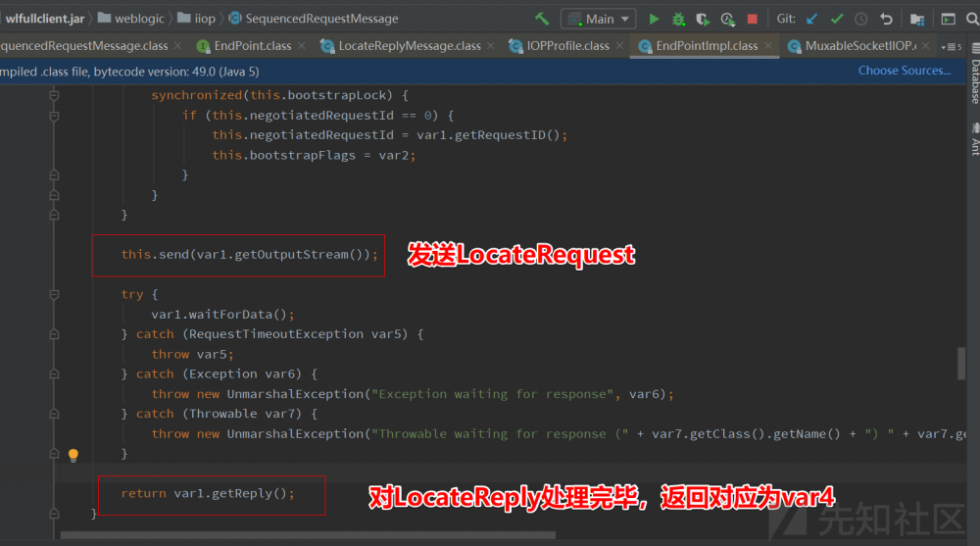Update project using the blue Git arrow

pyautogui.click(x=811, y=19)
